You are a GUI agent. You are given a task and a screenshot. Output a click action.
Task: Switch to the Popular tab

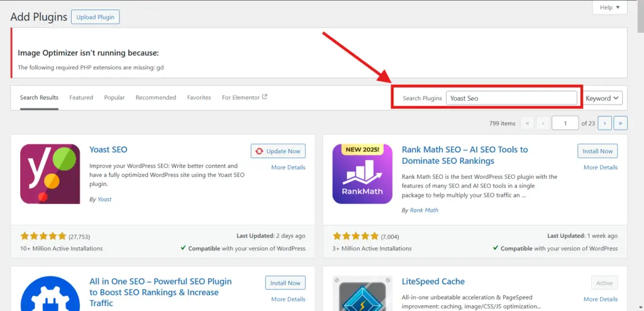coord(114,98)
